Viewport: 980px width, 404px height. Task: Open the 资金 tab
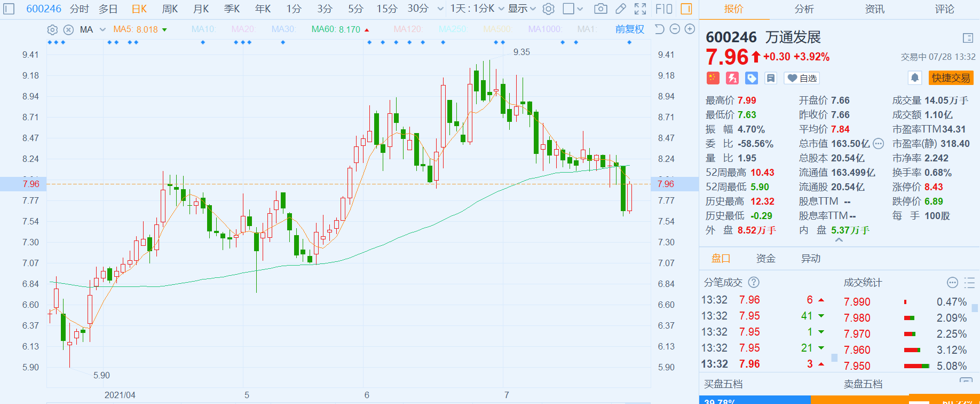[x=765, y=259]
